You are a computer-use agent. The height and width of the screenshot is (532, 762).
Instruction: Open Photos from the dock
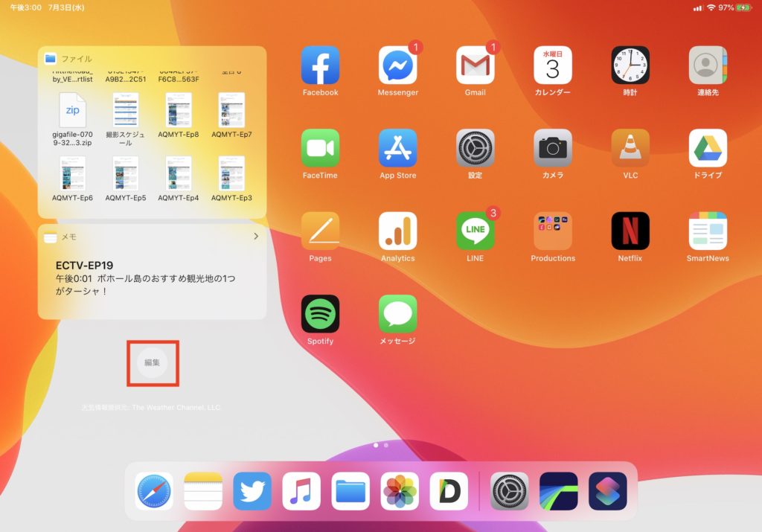pyautogui.click(x=400, y=491)
